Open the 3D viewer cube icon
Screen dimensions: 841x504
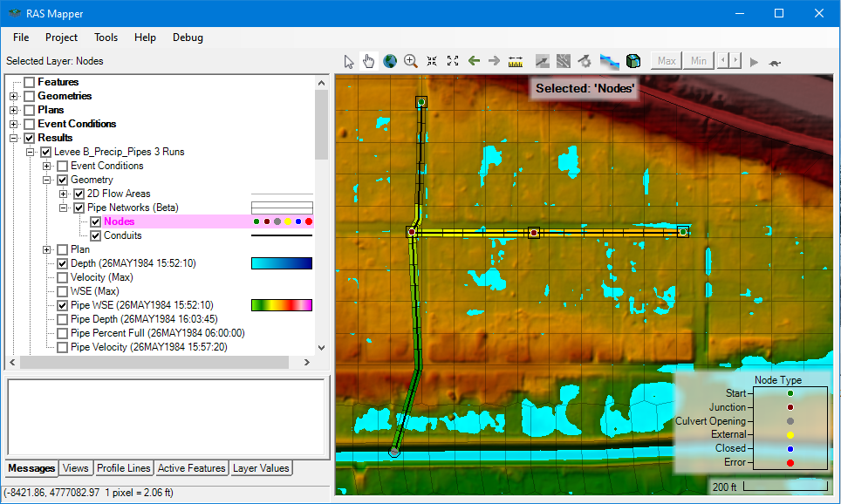point(633,61)
